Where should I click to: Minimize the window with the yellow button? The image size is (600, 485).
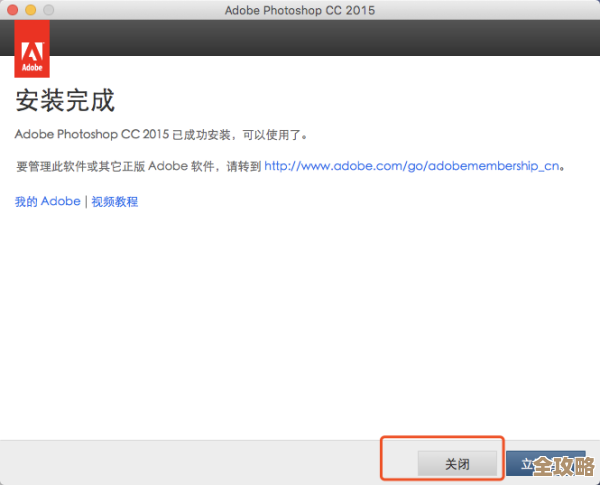pos(31,10)
